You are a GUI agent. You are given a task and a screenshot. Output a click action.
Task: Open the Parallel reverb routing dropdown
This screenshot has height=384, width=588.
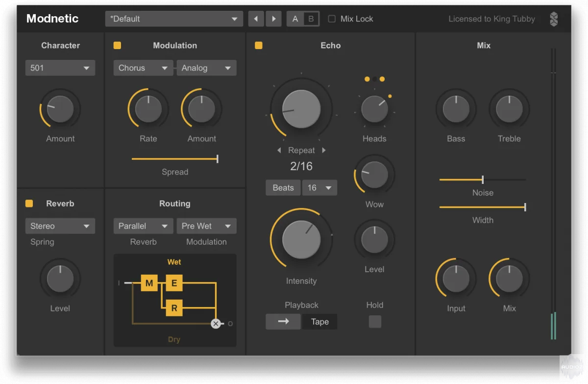pyautogui.click(x=143, y=226)
